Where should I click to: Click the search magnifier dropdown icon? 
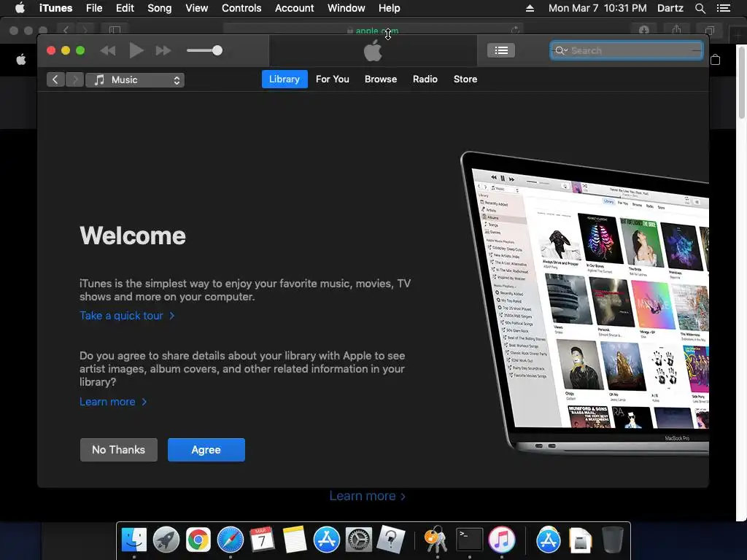(x=561, y=50)
